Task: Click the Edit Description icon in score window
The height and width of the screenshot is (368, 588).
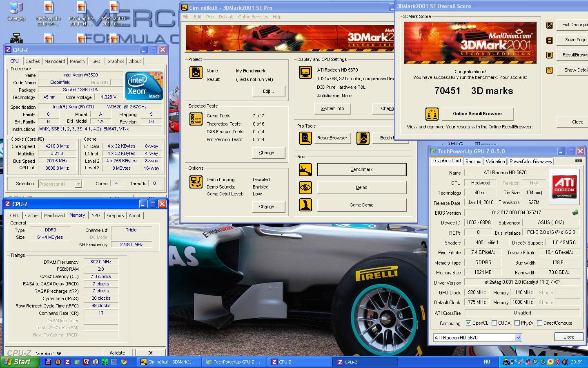Action: pyautogui.click(x=550, y=25)
